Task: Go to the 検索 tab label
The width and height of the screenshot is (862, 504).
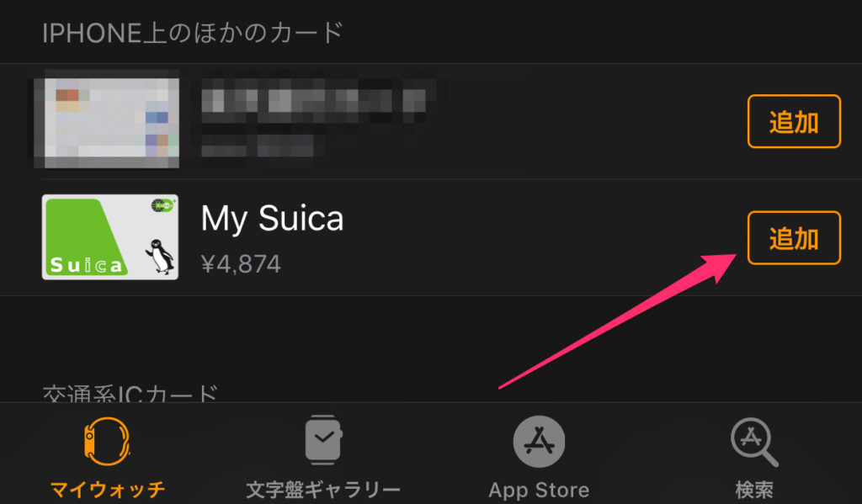Action: click(754, 489)
